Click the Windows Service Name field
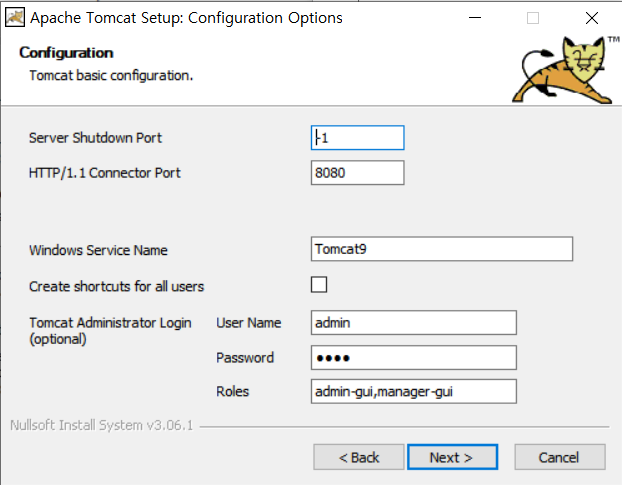The height and width of the screenshot is (485, 622). (442, 249)
